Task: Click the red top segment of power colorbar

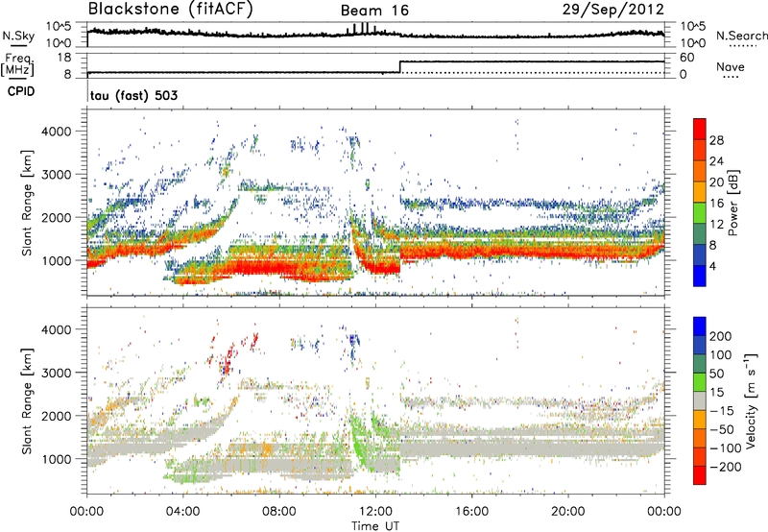Action: click(x=700, y=130)
